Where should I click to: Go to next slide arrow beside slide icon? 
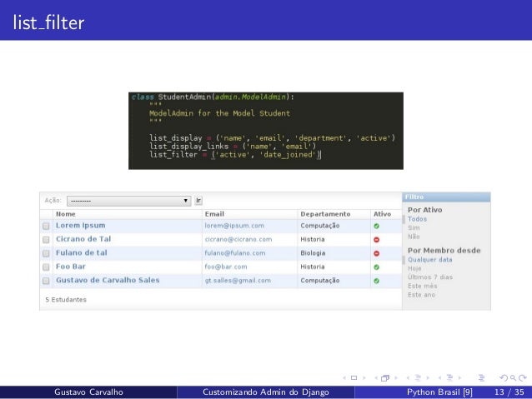[364, 377]
